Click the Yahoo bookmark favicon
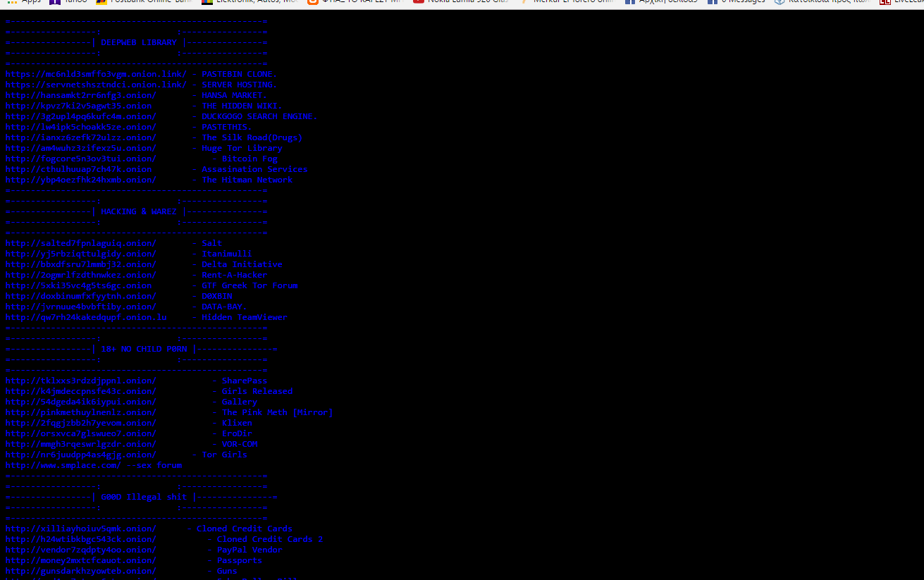Viewport: 924px width, 580px height. 52,4
